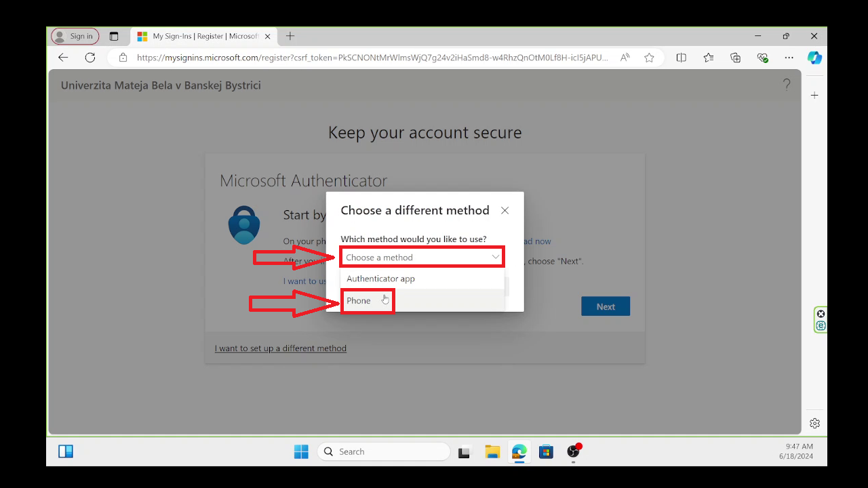Close the Choose a different method dialog
This screenshot has width=868, height=488.
point(505,211)
